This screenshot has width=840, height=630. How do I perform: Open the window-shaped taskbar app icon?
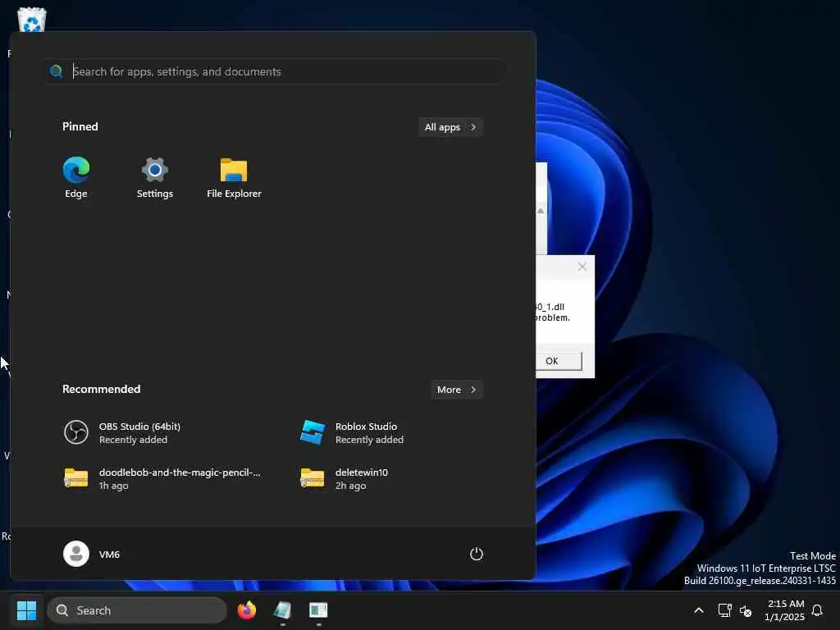(318, 610)
